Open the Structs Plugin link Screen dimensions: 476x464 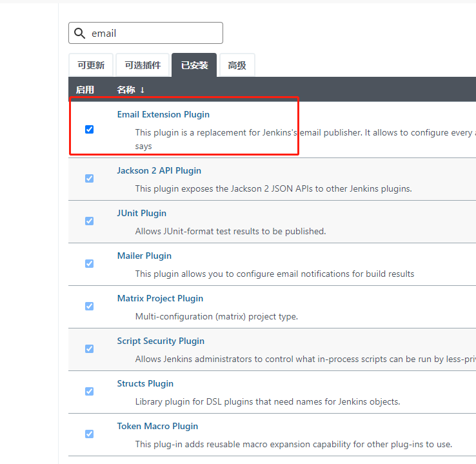[145, 383]
